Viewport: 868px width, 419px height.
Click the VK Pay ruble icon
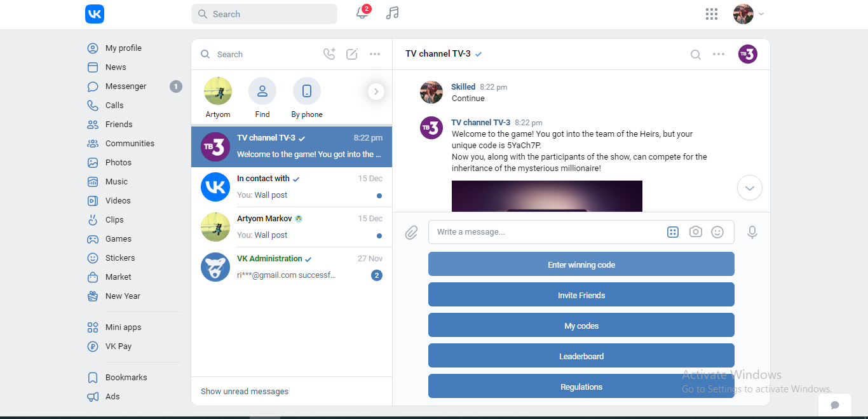coord(93,347)
